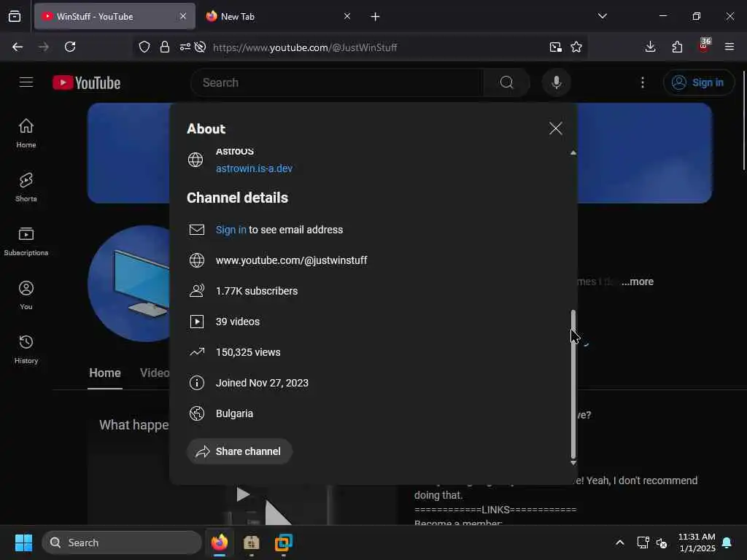Go to Home in YouTube sidebar
This screenshot has height=560, width=747.
pos(26,133)
